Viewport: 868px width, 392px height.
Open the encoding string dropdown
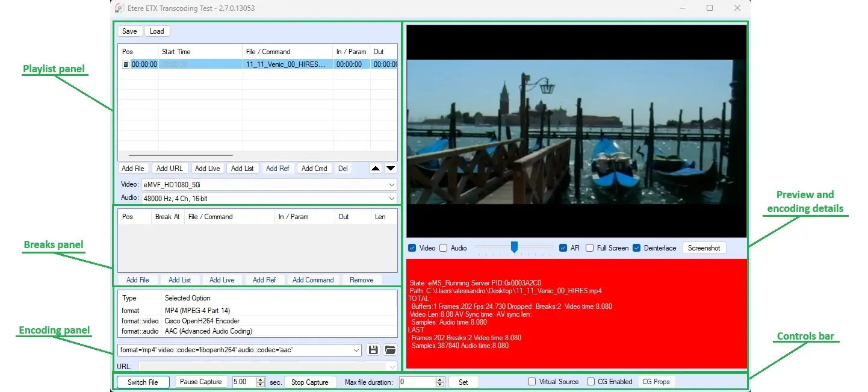pos(356,350)
